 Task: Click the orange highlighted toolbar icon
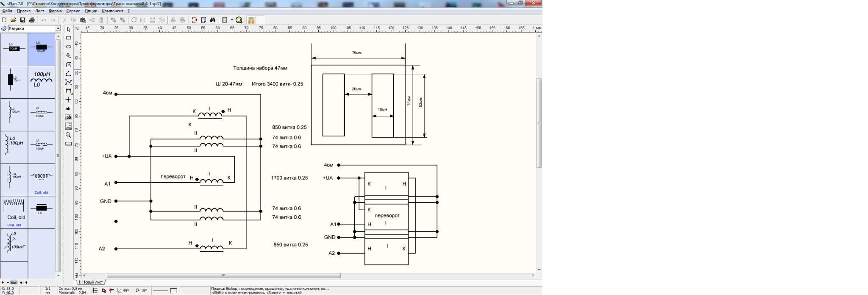(251, 20)
